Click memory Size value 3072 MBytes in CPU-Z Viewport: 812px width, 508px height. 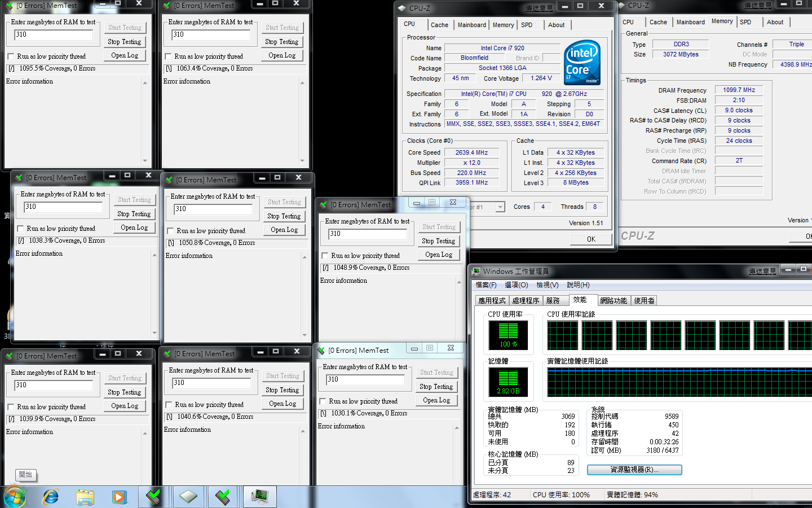(x=681, y=54)
